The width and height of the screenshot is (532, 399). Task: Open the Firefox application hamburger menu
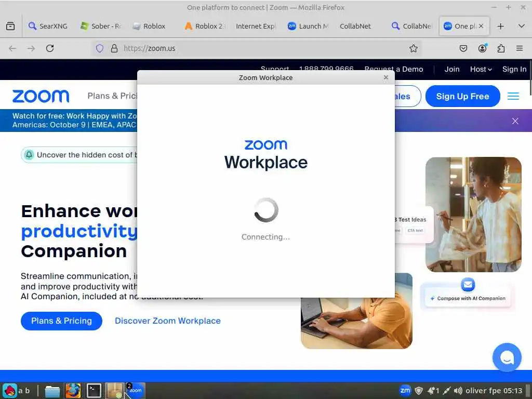(520, 48)
